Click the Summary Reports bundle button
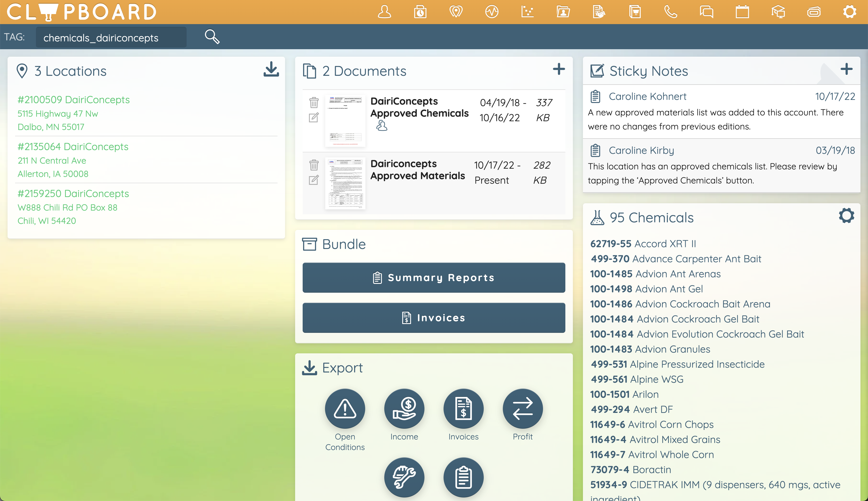This screenshot has height=501, width=868. [x=434, y=278]
